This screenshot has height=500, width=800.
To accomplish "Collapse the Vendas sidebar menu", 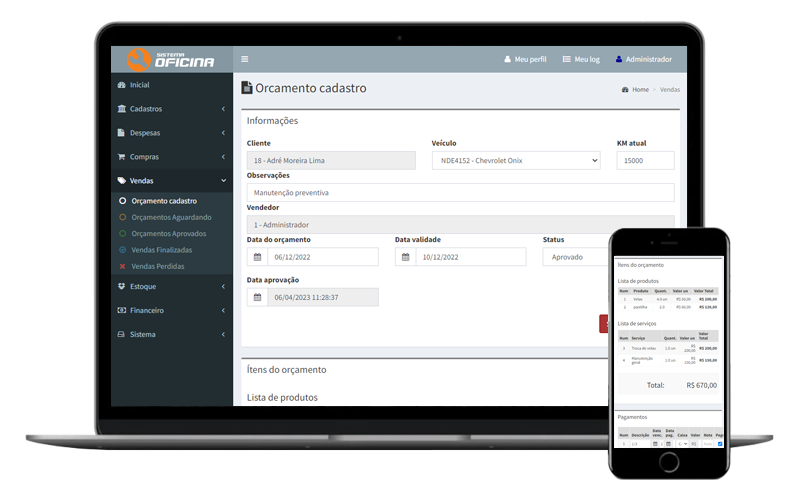I will [x=171, y=181].
